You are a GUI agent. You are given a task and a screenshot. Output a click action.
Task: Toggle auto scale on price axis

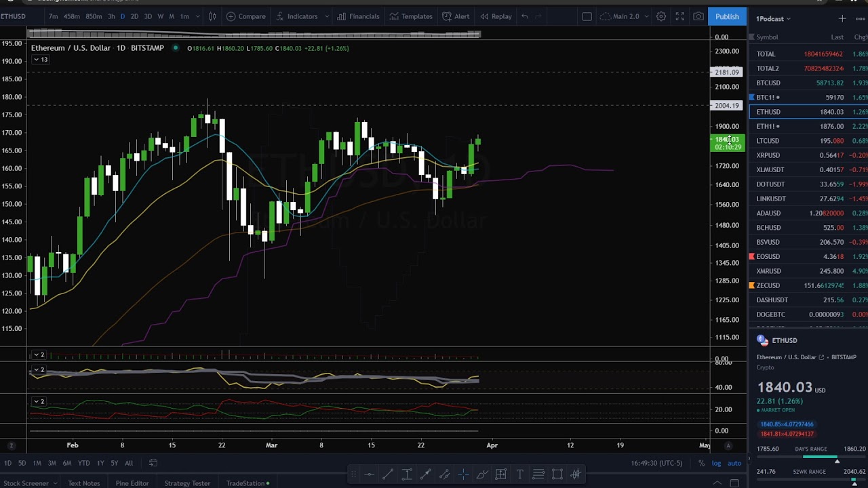pyautogui.click(x=734, y=463)
